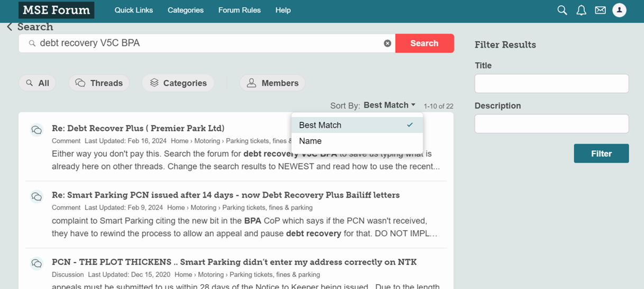644x289 pixels.
Task: Click comment icon beside Smart Parking PCN result
Action: tap(36, 197)
